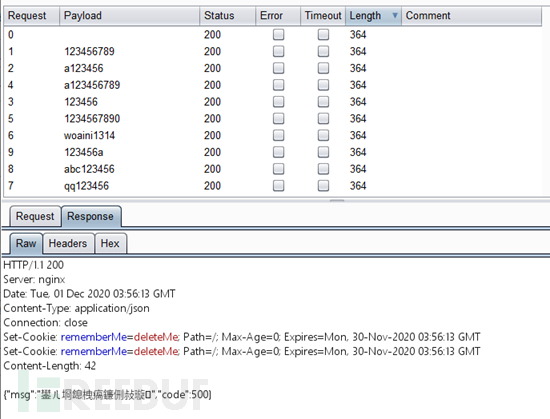
Task: Click the pane divider handle below results table
Action: click(337, 201)
